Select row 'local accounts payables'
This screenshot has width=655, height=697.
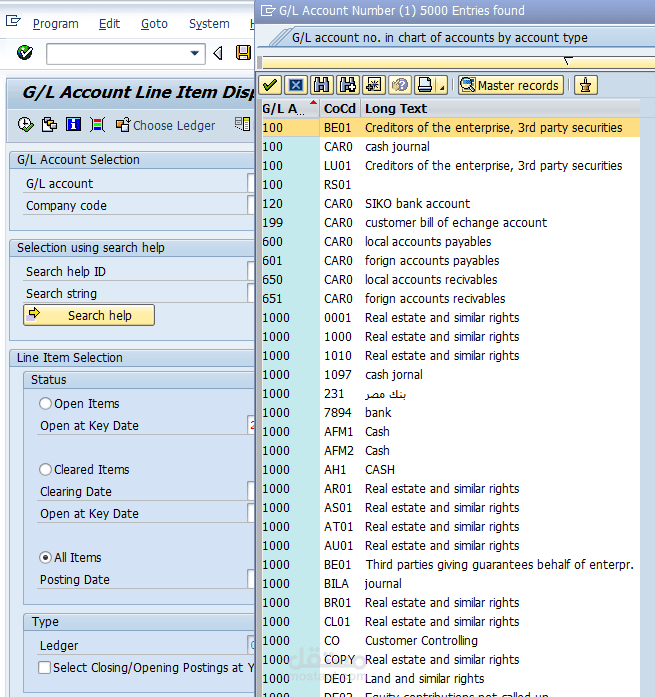(x=451, y=242)
